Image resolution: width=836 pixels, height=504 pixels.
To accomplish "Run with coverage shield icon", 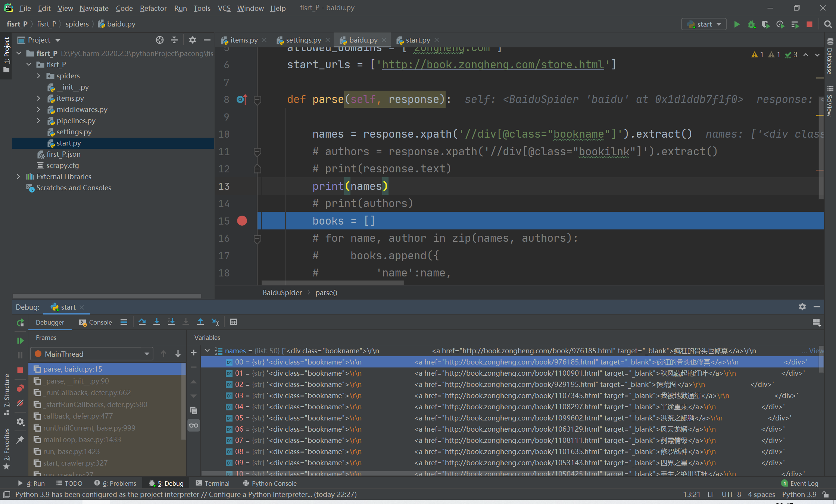I will click(765, 24).
